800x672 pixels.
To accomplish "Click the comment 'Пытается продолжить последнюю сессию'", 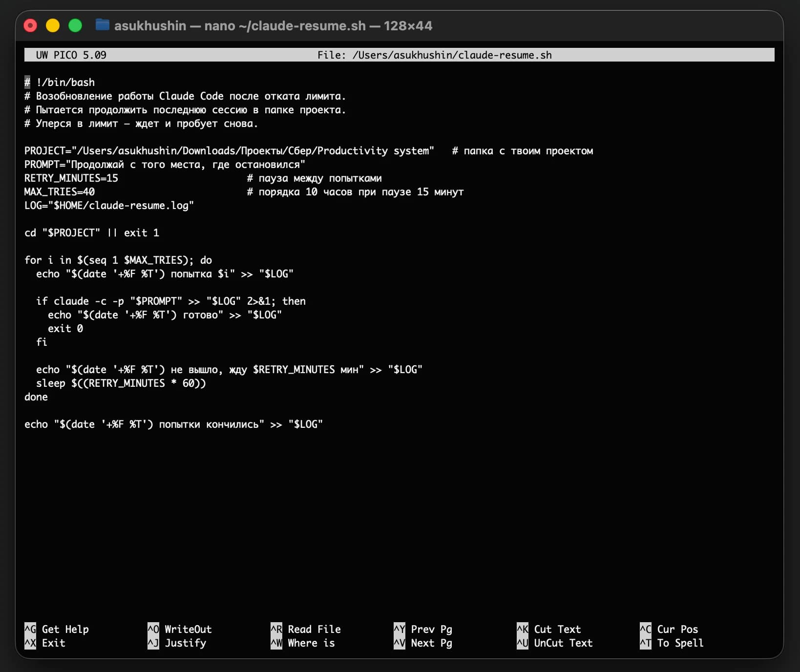I will click(185, 110).
